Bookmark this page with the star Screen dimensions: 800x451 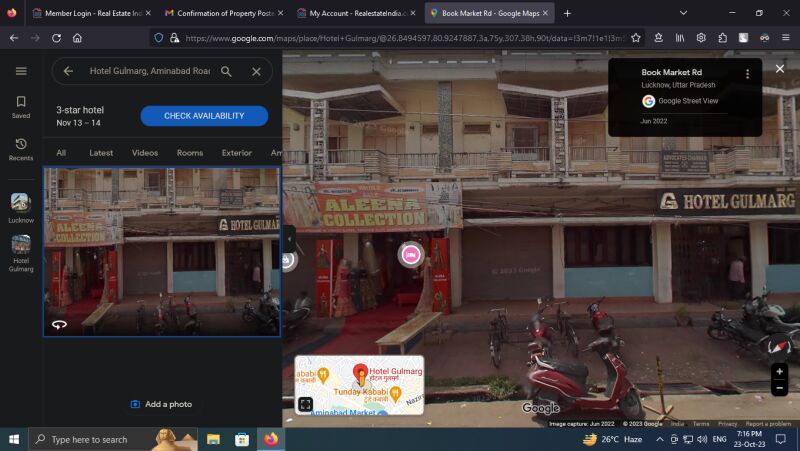[x=636, y=38]
